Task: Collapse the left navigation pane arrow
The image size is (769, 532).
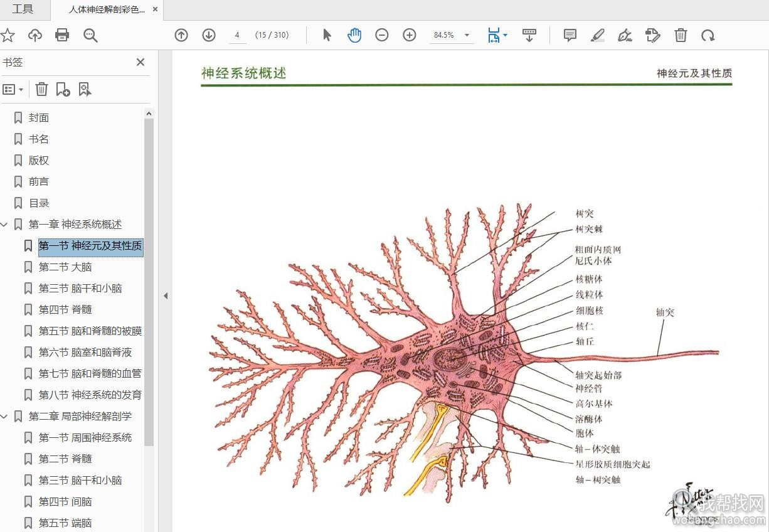Action: [166, 295]
